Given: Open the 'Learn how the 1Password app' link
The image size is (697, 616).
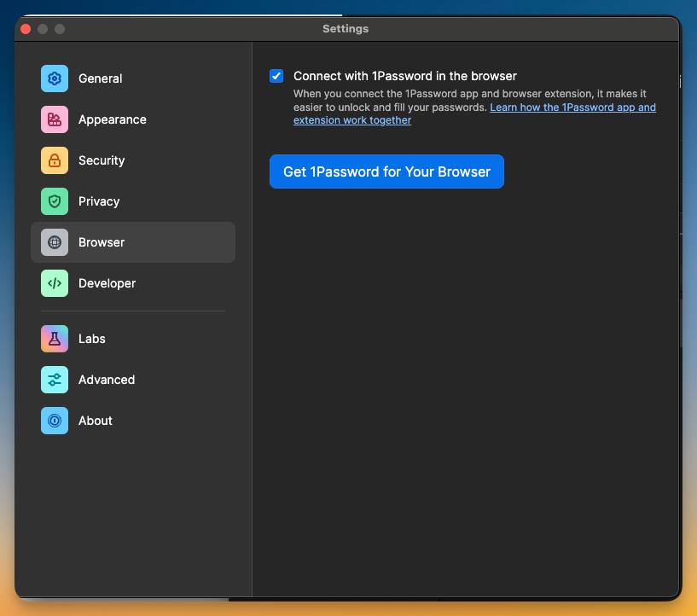Looking at the screenshot, I should (572, 108).
